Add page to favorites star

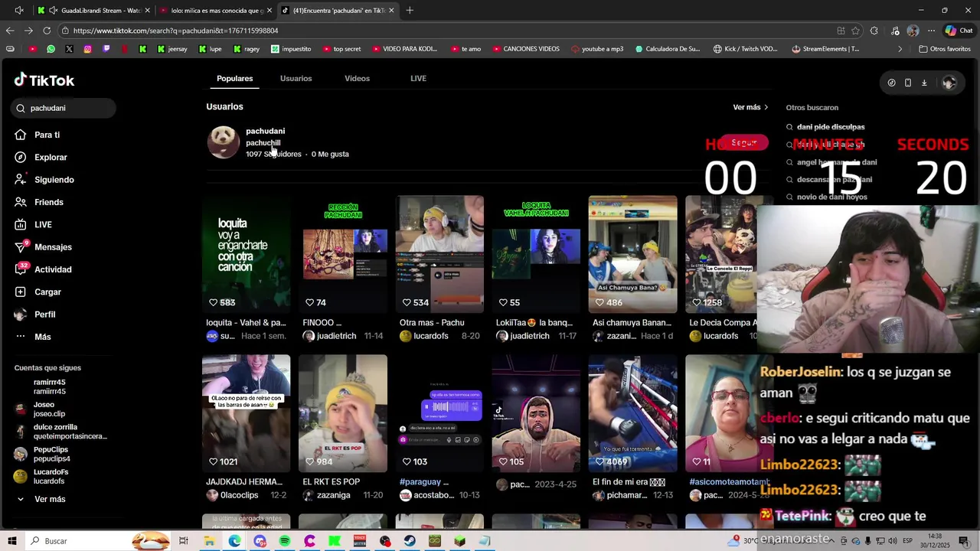coord(855,31)
